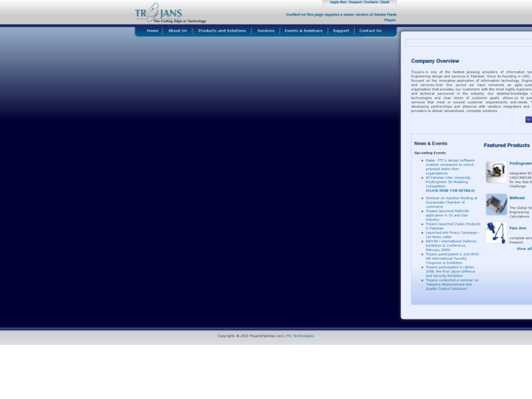This screenshot has width=532, height=399.
Task: Click the Trojans logo in the header
Action: (171, 13)
